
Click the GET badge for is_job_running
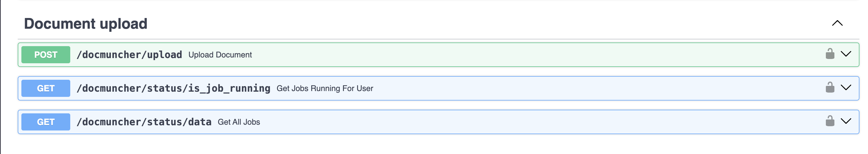coord(46,88)
